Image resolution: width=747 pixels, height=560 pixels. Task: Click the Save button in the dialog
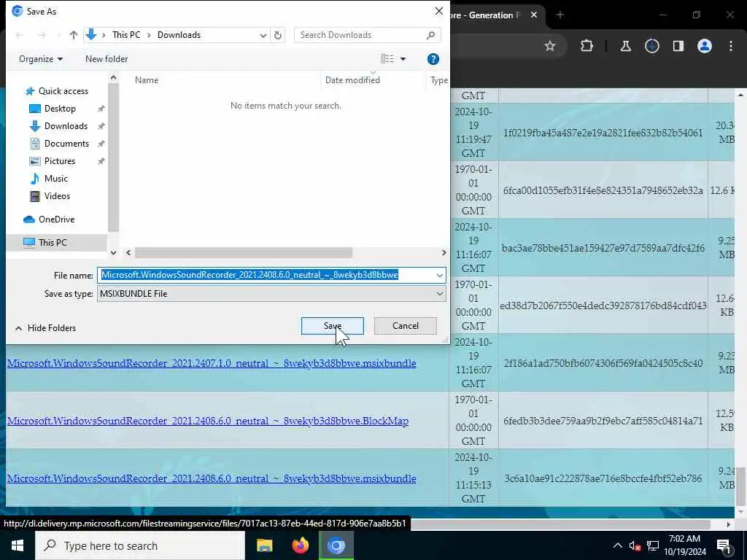coord(332,326)
